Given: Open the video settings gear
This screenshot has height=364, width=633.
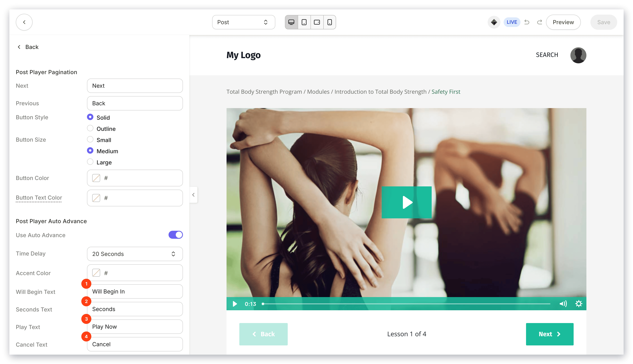Looking at the screenshot, I should [x=578, y=304].
